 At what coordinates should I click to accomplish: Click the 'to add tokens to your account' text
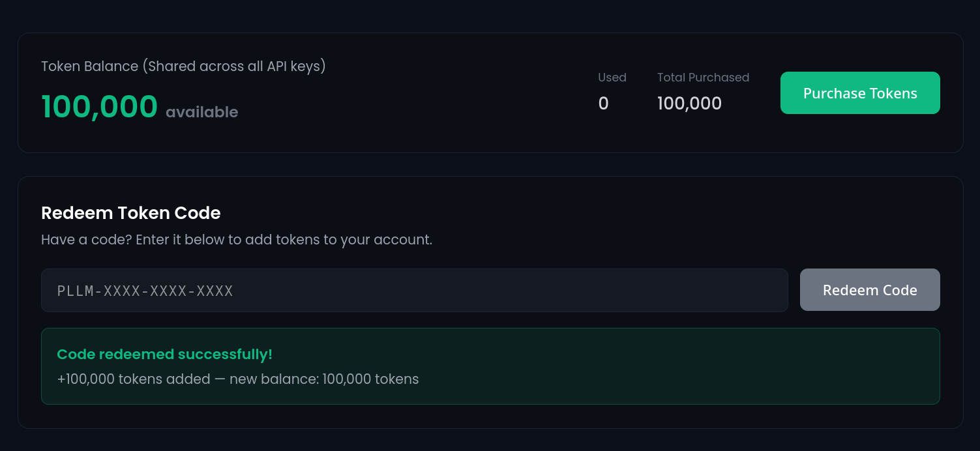[x=329, y=240]
